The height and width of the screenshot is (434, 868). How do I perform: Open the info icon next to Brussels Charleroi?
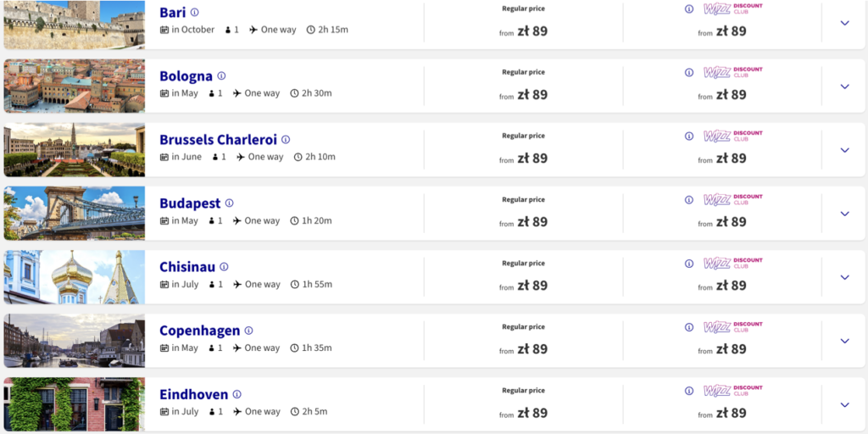click(x=286, y=140)
